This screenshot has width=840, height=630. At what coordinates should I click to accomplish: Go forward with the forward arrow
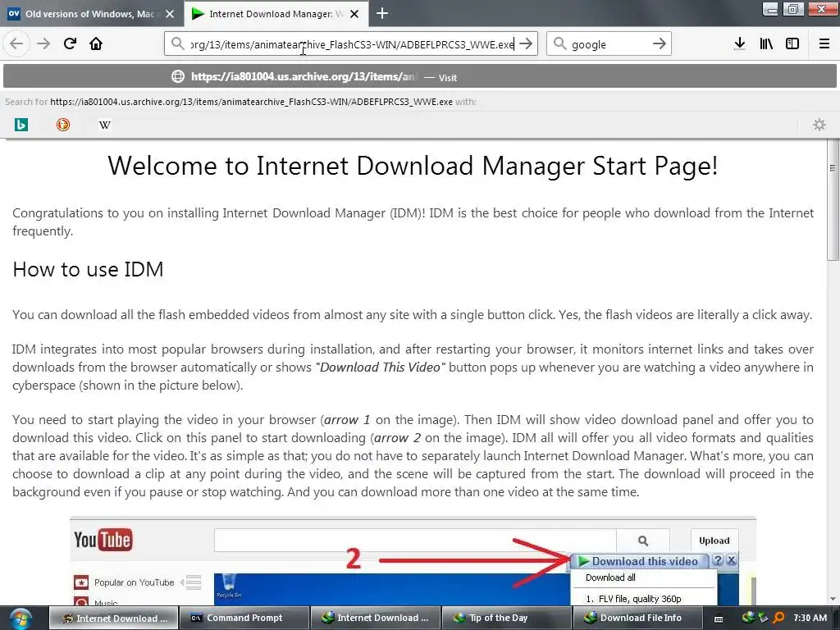(x=43, y=43)
